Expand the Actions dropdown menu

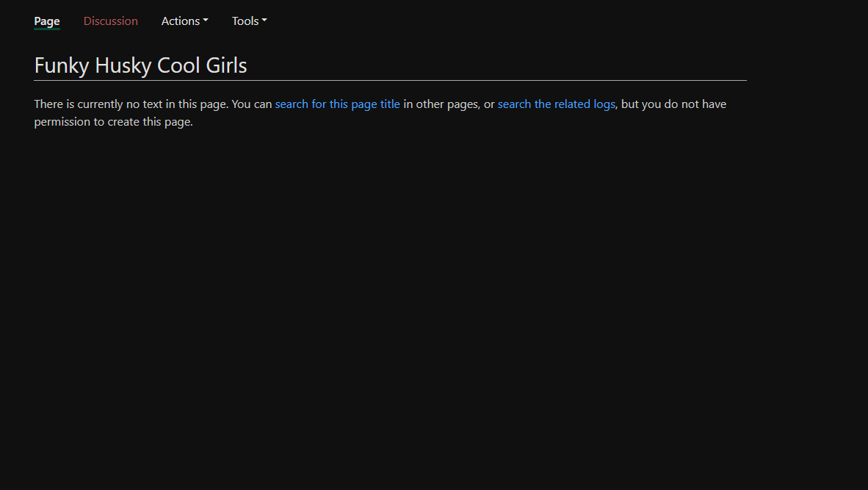(x=185, y=21)
